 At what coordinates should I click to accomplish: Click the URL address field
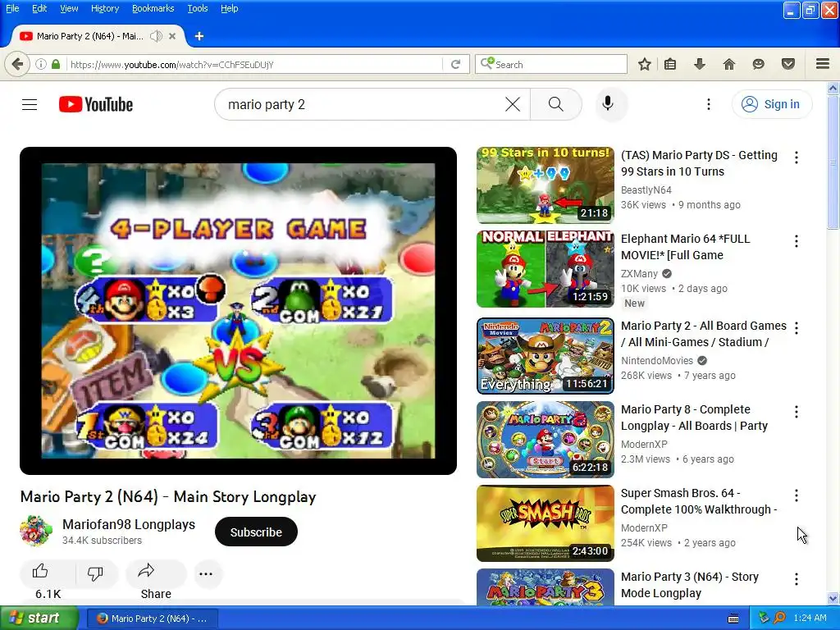[254, 64]
